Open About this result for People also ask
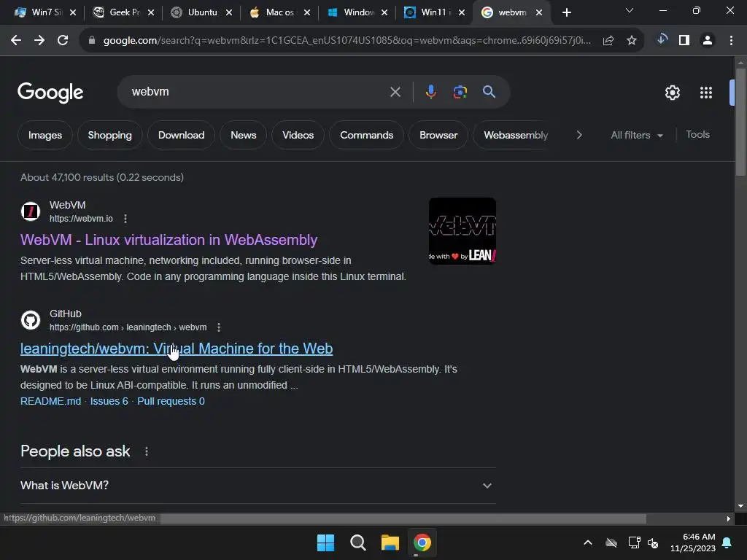 tap(147, 451)
